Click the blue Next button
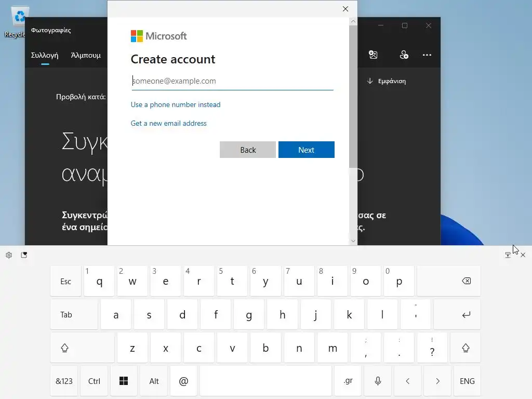The image size is (532, 399). (x=307, y=150)
